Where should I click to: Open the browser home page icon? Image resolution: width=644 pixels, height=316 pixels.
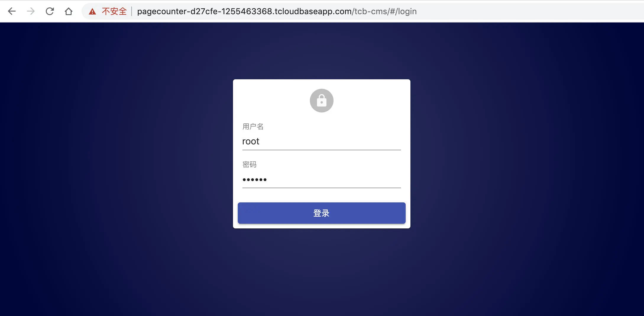(69, 11)
